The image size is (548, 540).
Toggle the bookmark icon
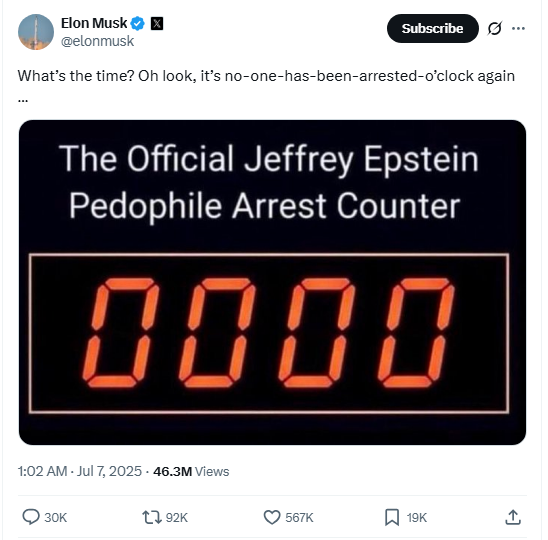(392, 517)
